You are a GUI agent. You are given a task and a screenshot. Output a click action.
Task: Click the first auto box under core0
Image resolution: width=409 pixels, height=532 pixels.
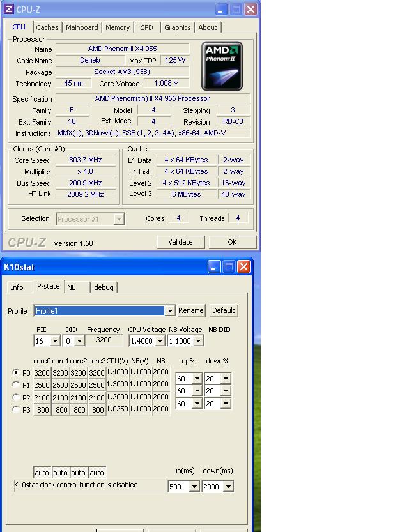point(42,473)
